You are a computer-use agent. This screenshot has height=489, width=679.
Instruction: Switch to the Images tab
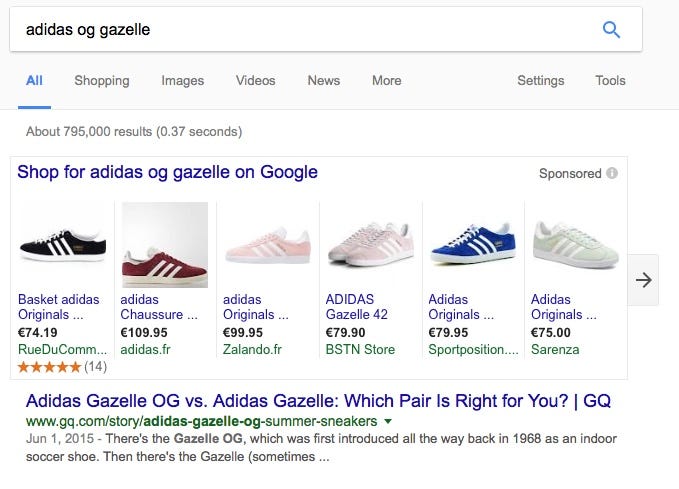(183, 81)
